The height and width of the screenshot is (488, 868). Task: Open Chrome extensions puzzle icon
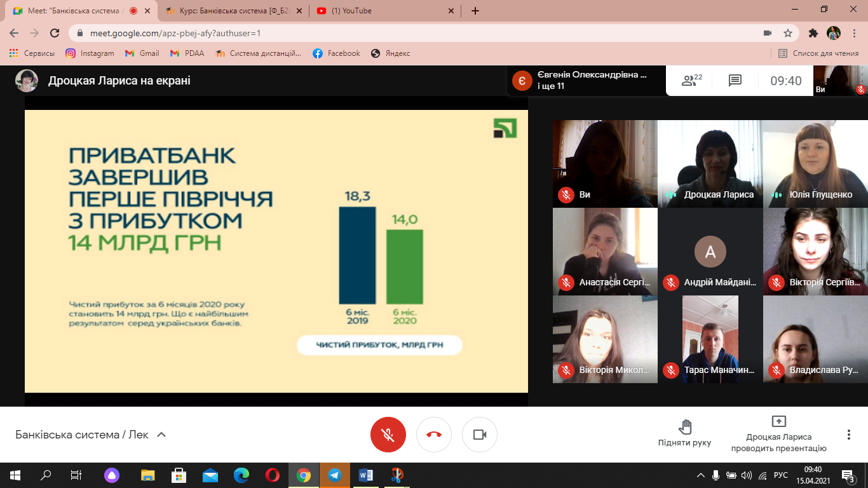[813, 33]
